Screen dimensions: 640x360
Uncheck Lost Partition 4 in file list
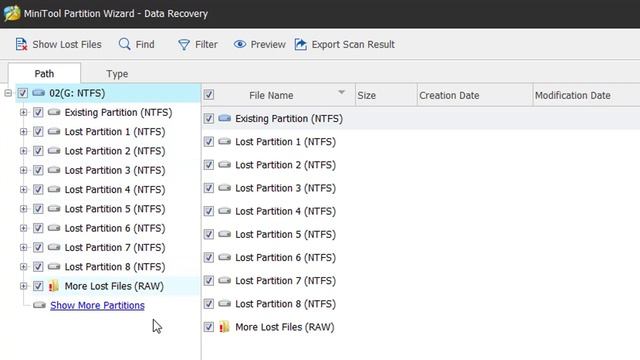209,211
